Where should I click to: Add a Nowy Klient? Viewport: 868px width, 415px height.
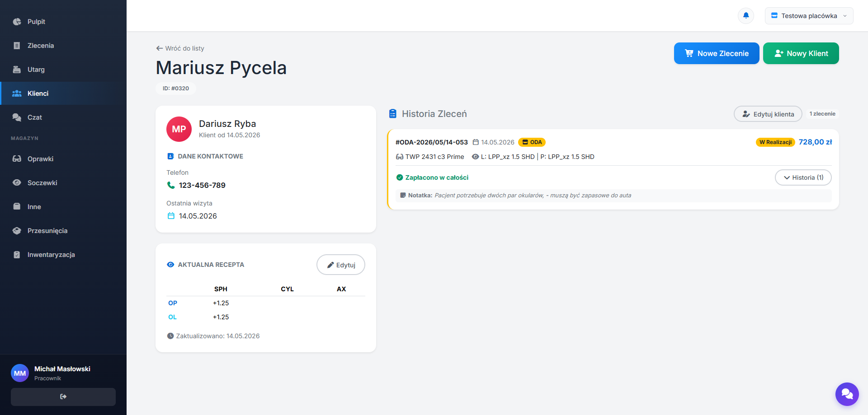801,53
